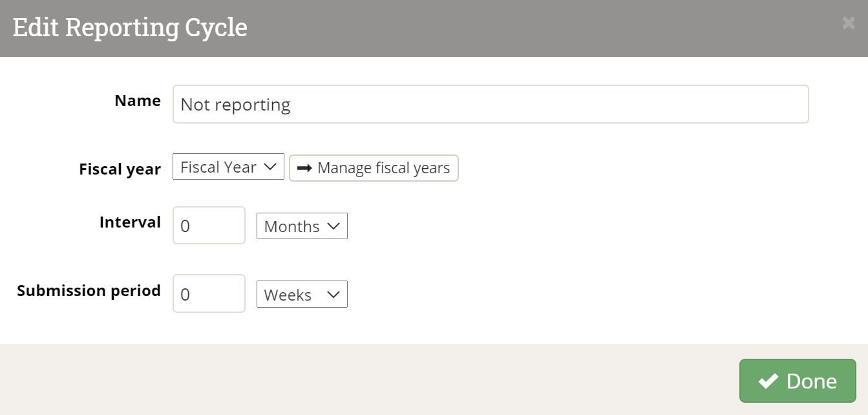Click the Name text field
Image resolution: width=868 pixels, height=415 pixels.
490,104
